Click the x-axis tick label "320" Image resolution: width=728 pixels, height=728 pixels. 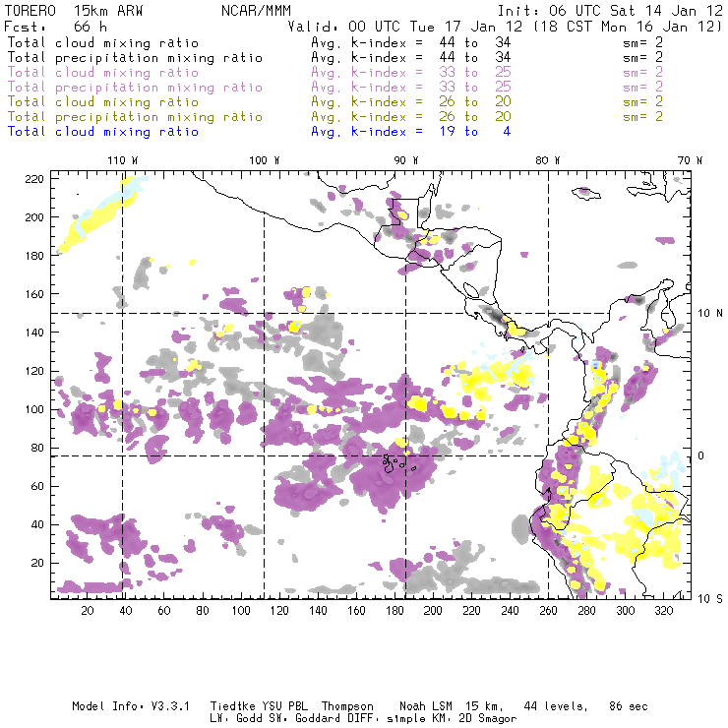click(663, 611)
